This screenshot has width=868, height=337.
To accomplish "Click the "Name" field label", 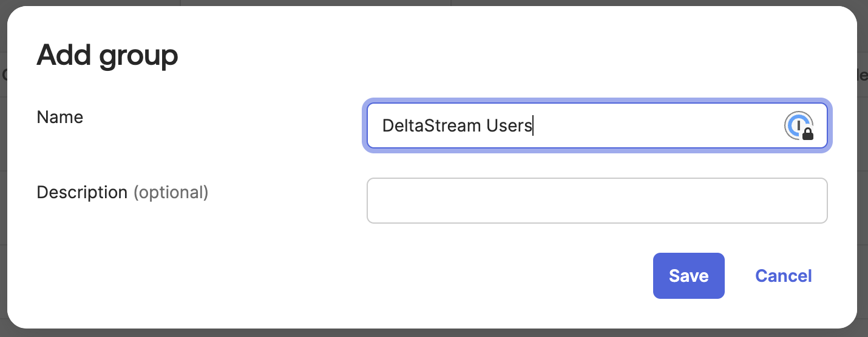I will tap(59, 117).
